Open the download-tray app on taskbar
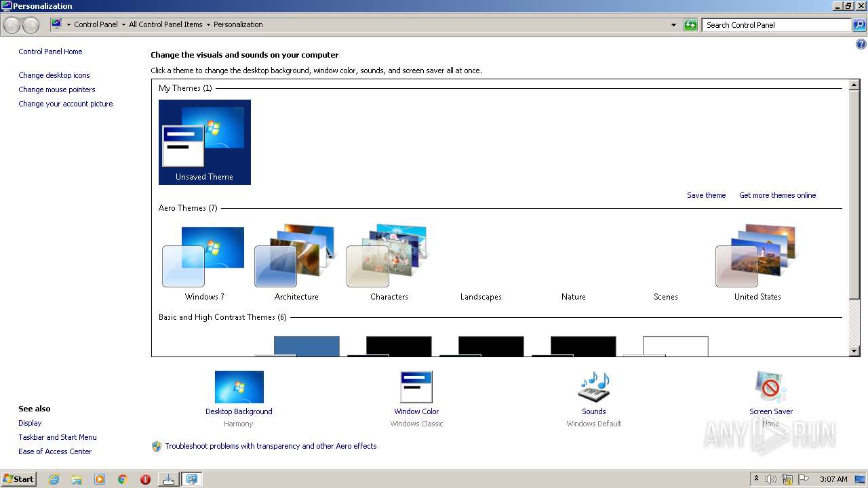 [x=168, y=479]
